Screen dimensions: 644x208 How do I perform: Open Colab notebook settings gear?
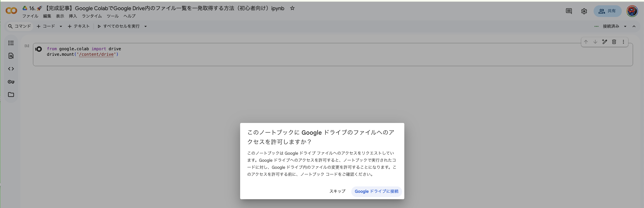tap(584, 11)
